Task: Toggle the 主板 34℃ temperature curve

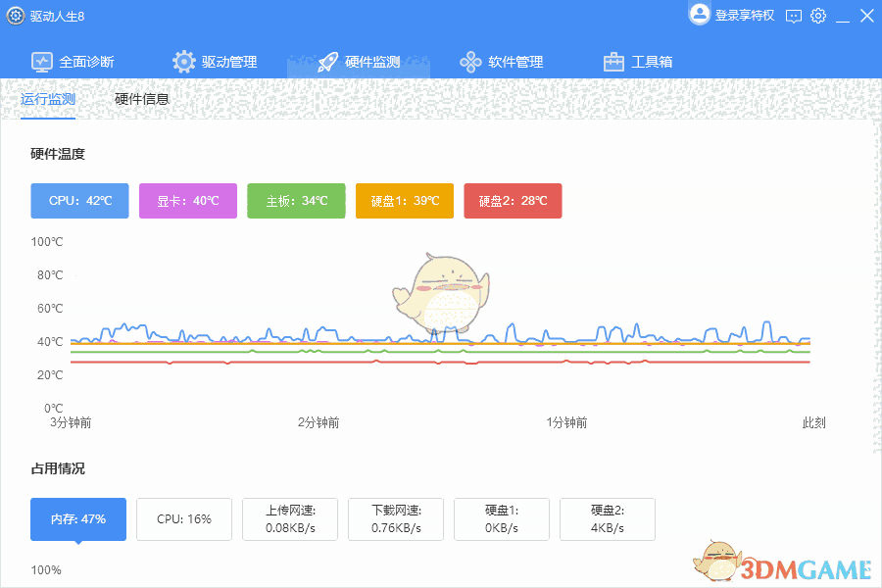Action: pyautogui.click(x=296, y=201)
